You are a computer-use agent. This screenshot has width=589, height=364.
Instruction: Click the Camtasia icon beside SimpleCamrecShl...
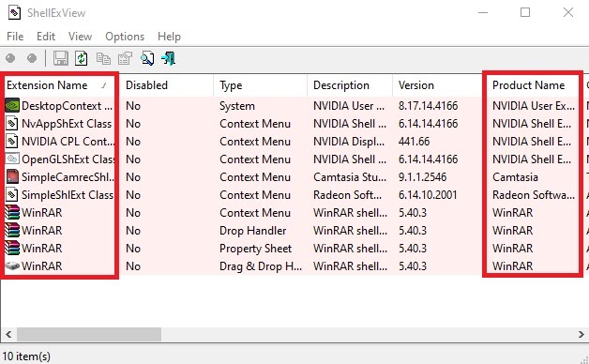pyautogui.click(x=12, y=177)
